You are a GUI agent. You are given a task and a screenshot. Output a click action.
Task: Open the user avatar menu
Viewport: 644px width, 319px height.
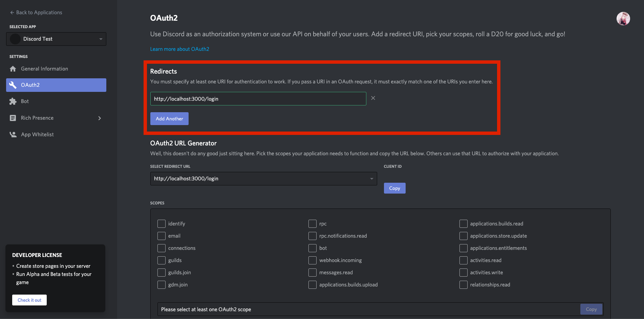tap(623, 19)
